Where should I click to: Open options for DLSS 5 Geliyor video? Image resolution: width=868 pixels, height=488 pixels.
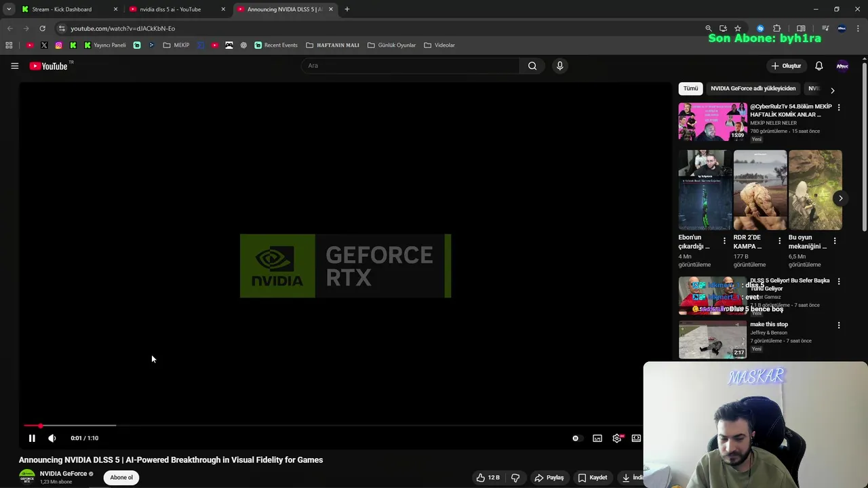pos(839,281)
